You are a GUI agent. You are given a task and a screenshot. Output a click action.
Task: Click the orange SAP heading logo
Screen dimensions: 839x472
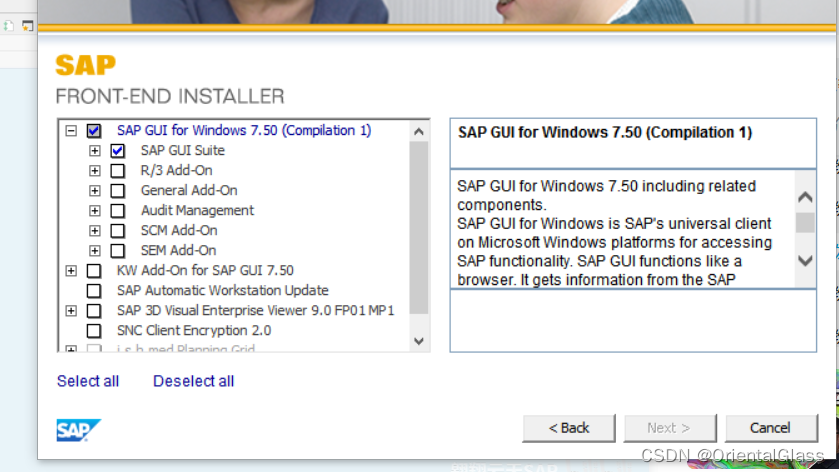pos(86,65)
